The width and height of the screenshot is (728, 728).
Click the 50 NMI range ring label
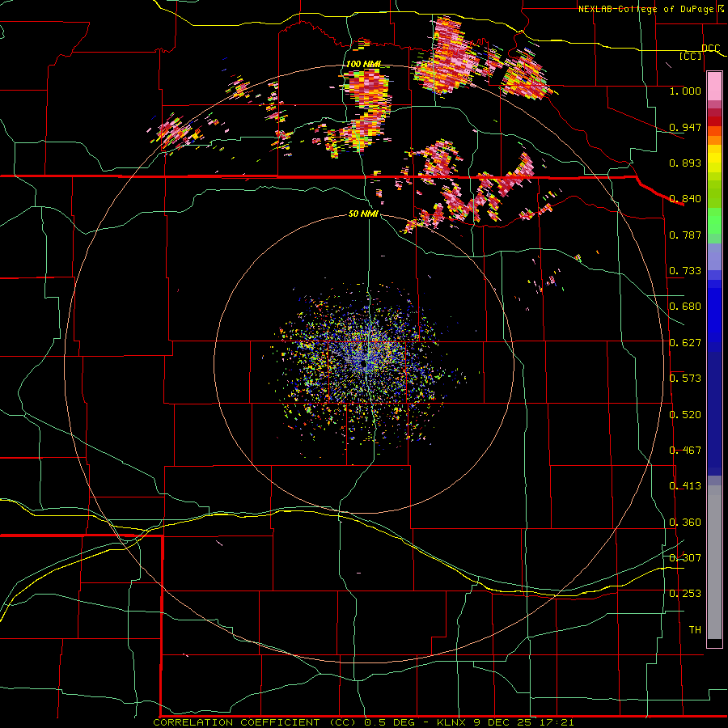point(363,214)
